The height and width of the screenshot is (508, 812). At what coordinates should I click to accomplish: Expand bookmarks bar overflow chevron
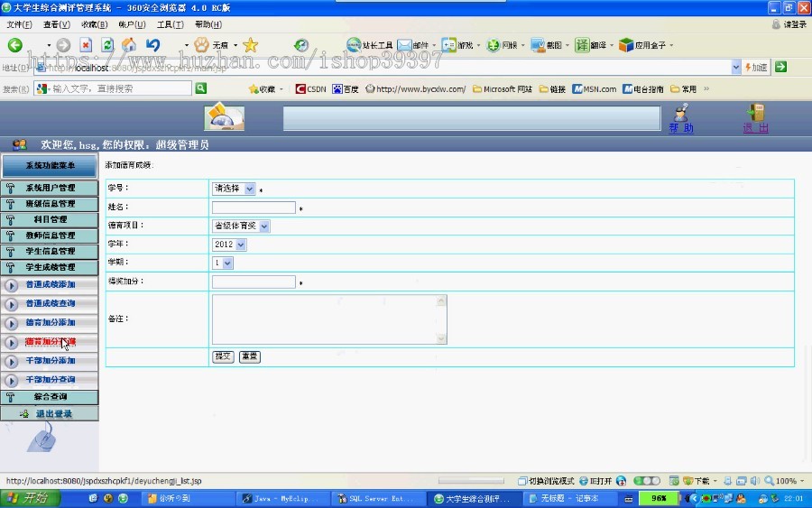(706, 89)
